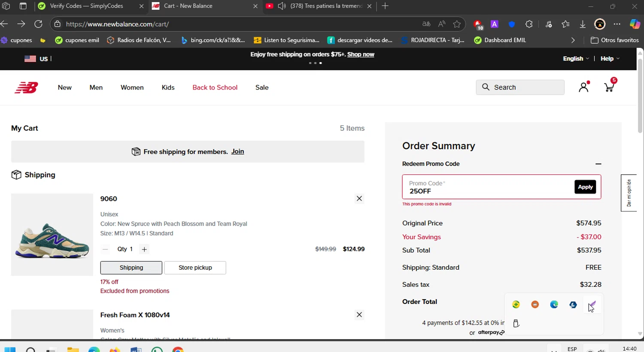The height and width of the screenshot is (352, 644).
Task: Open the Downloads icon
Action: click(x=583, y=24)
